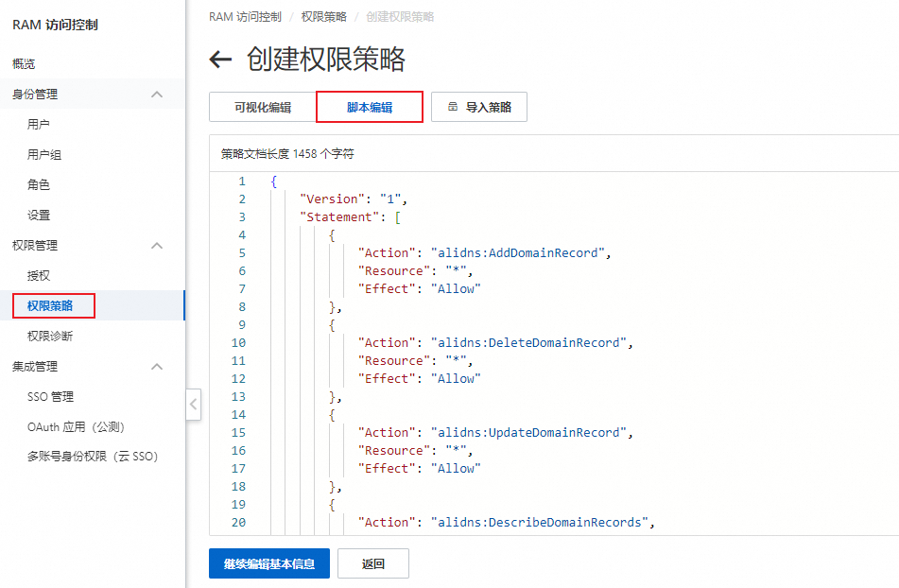Select 权限策略 in the sidebar
This screenshot has width=899, height=588.
50,306
